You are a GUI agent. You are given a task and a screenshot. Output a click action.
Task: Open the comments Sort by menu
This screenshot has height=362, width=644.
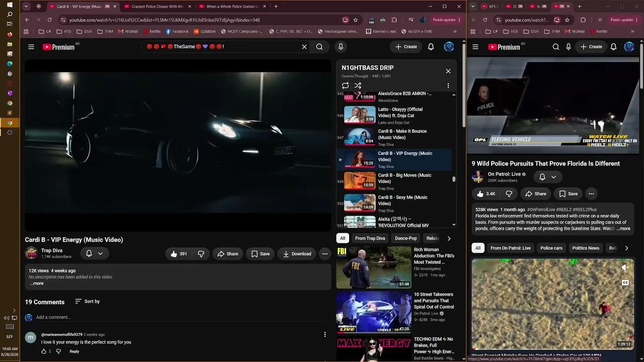(x=87, y=301)
